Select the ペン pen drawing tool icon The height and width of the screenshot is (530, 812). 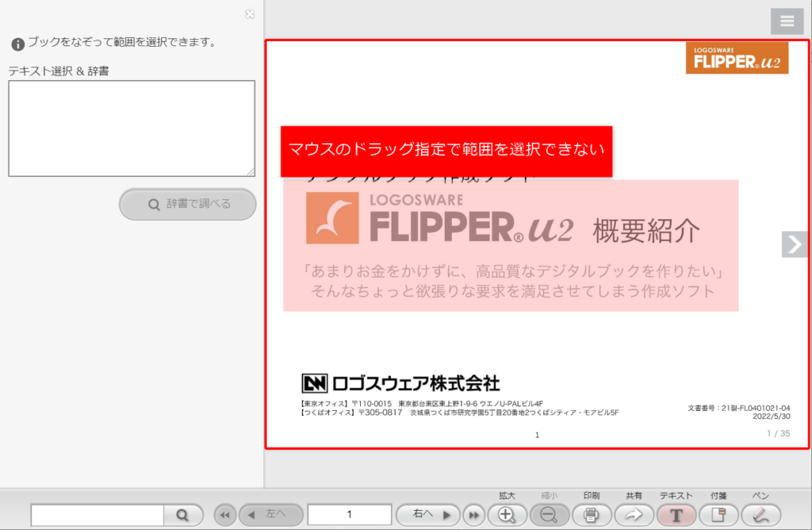click(x=760, y=514)
